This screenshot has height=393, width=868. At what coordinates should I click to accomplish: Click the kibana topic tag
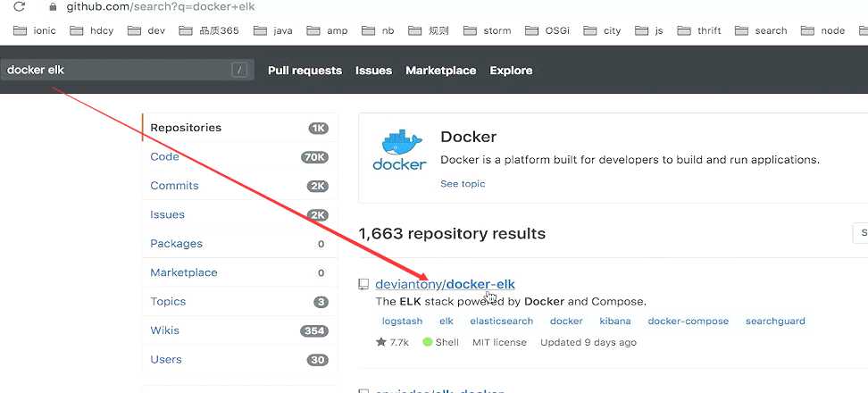point(615,321)
